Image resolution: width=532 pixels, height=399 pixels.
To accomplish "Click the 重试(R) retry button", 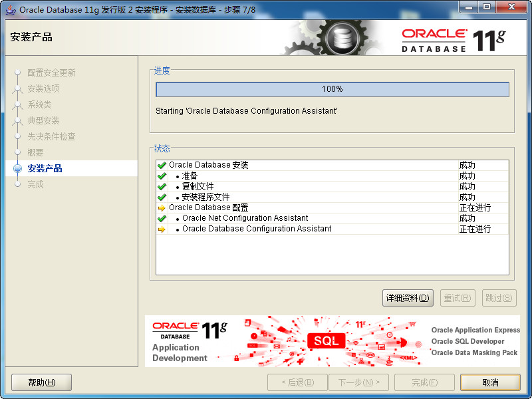I will pos(458,298).
